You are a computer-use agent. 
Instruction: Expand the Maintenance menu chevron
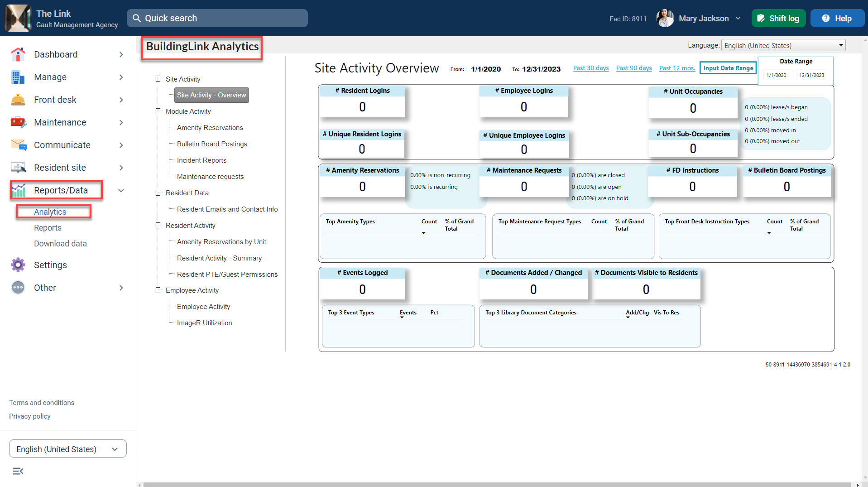tap(121, 122)
